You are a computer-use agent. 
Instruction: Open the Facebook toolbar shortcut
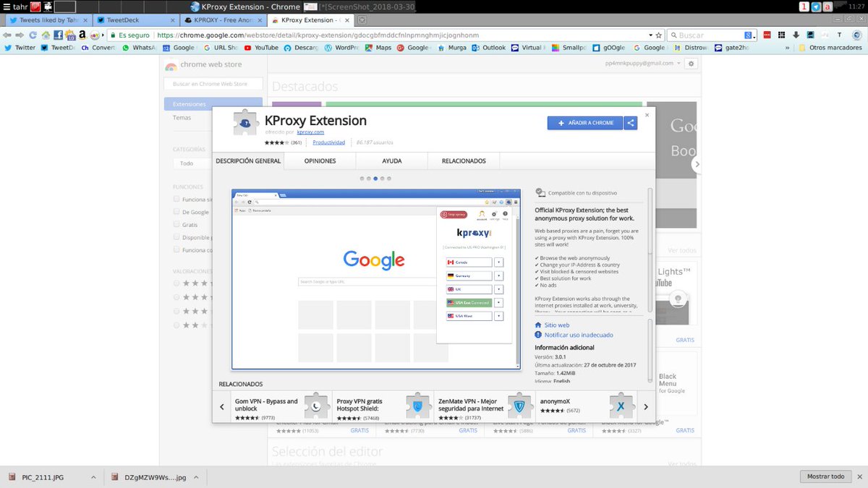point(58,35)
